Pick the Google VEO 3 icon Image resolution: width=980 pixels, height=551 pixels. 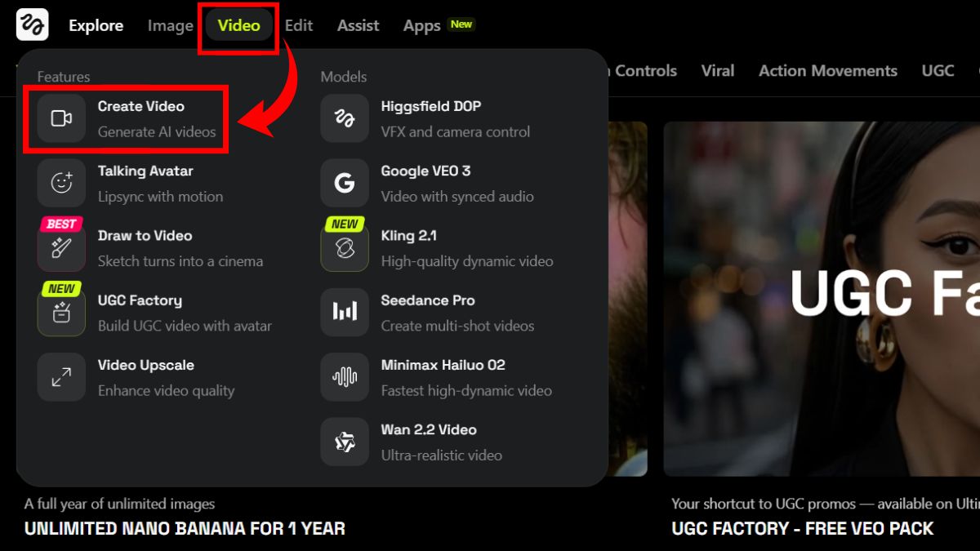tap(345, 183)
